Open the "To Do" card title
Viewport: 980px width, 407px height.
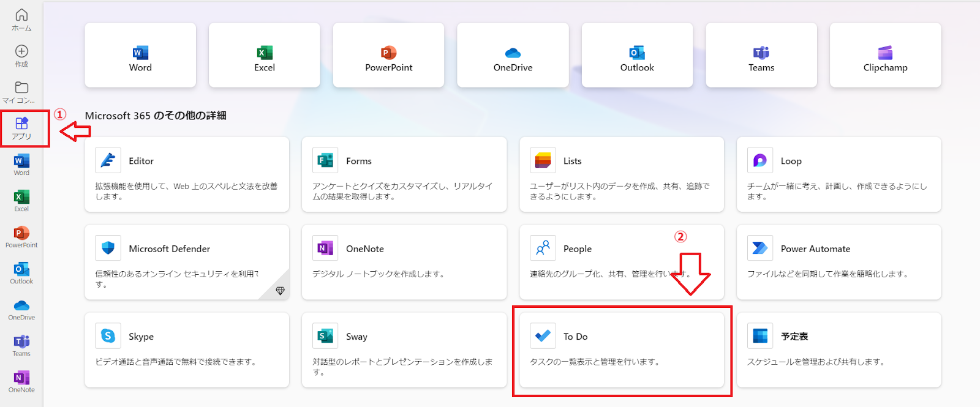click(x=576, y=337)
